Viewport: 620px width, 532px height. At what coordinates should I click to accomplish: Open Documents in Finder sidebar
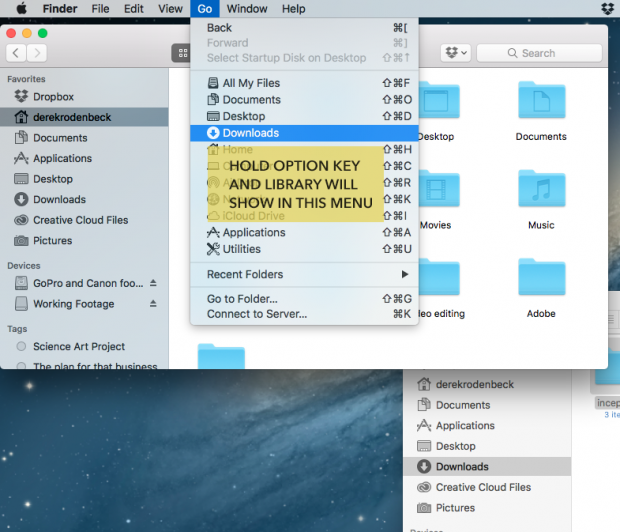(84, 138)
